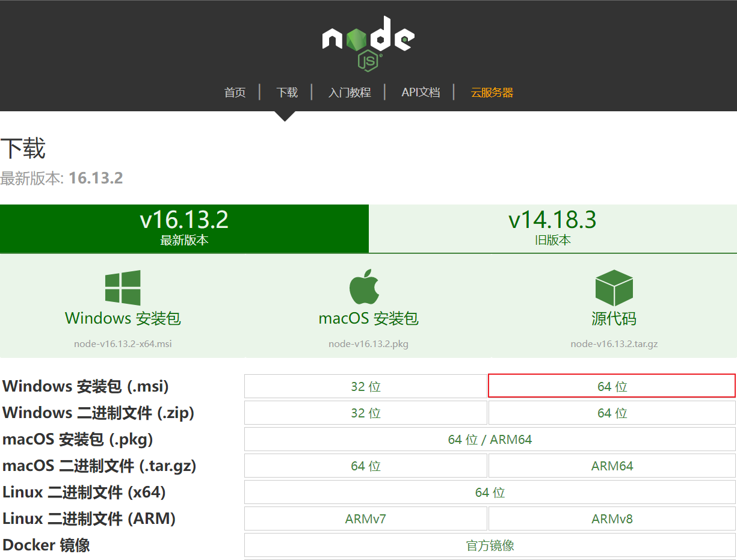Screen dimensions: 737x560
Task: Click the Windows logo icon
Action: pyautogui.click(x=123, y=288)
